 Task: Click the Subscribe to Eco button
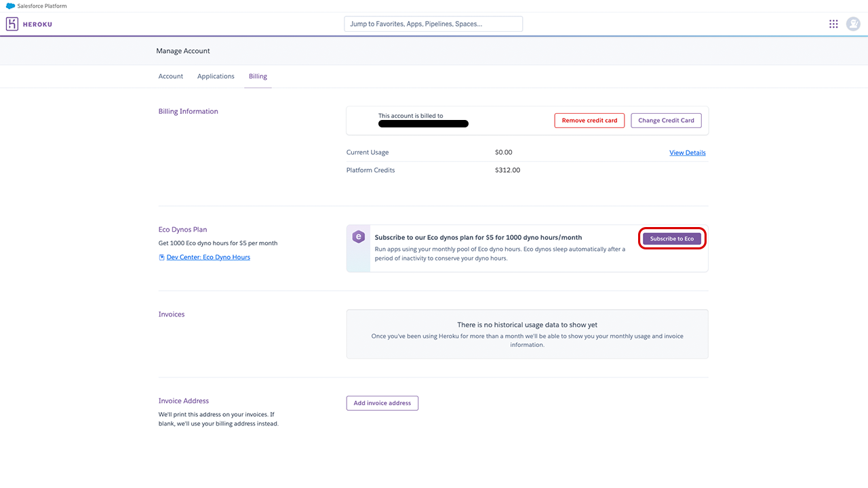click(x=671, y=239)
